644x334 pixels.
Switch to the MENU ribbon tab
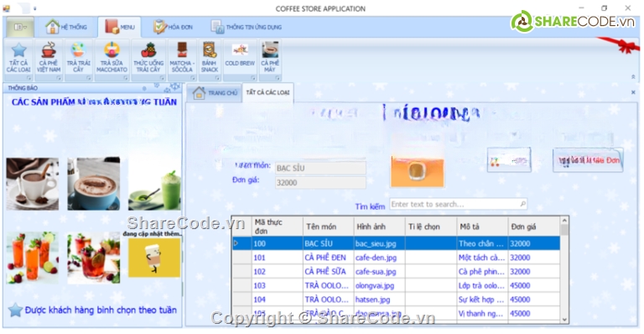tap(120, 27)
